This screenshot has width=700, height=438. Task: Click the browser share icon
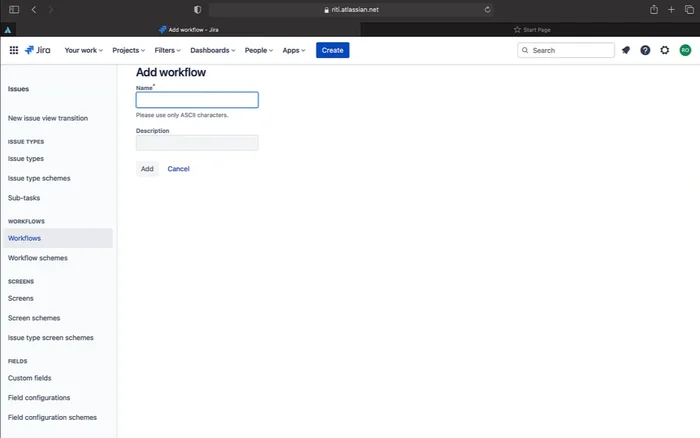pos(654,9)
